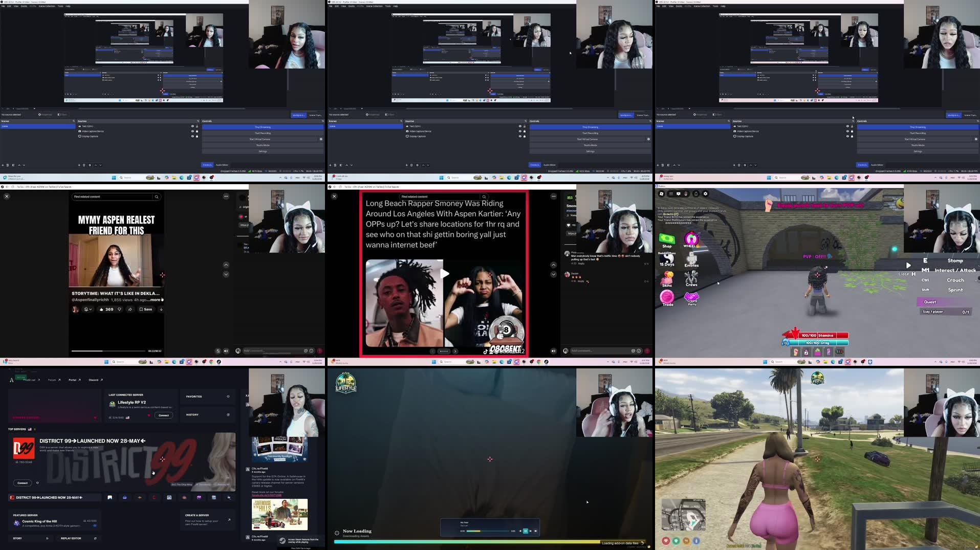Screen dimensions: 980x550
Task: Toggle the Roblox microphone icon
Action: [686, 194]
